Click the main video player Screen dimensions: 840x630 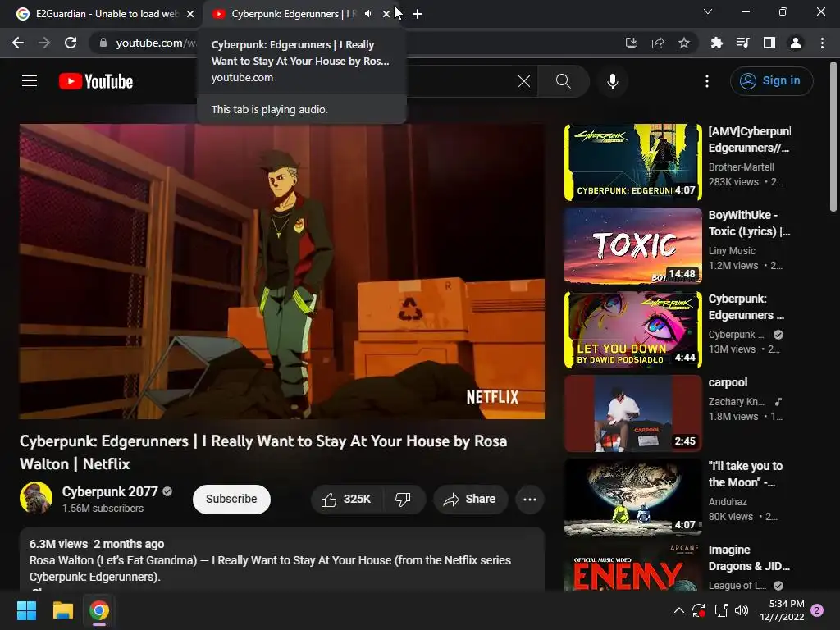(x=282, y=272)
